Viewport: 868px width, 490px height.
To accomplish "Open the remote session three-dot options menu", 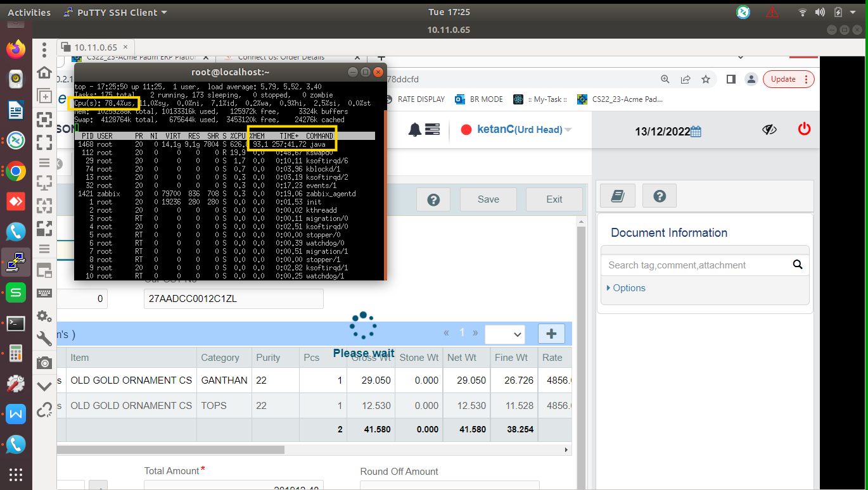I will [x=44, y=50].
